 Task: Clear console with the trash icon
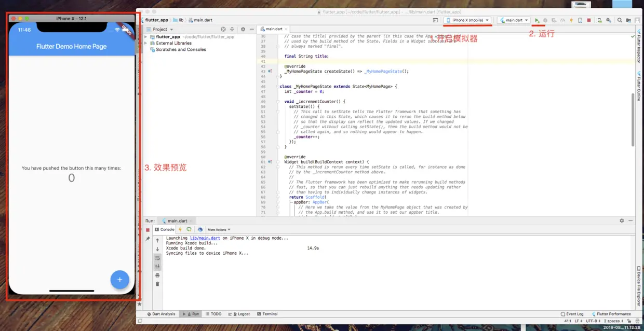click(x=157, y=284)
